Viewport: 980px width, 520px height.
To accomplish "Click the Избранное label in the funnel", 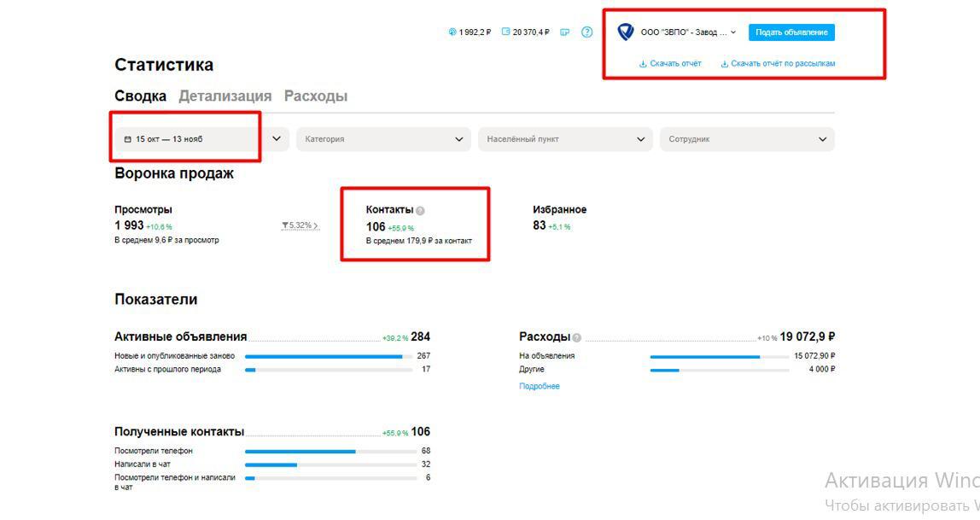I will 559,209.
